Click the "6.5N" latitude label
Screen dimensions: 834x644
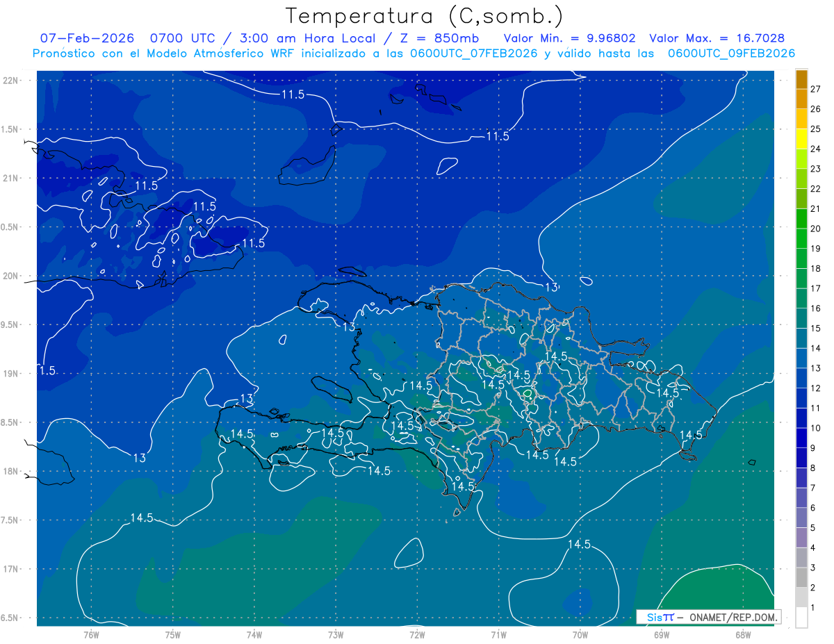tap(10, 618)
